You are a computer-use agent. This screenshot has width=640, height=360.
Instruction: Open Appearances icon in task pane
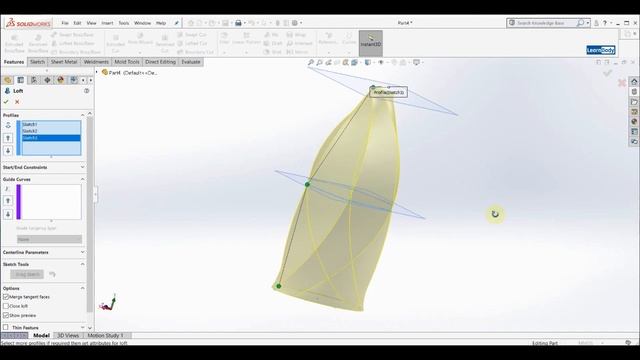(634, 122)
